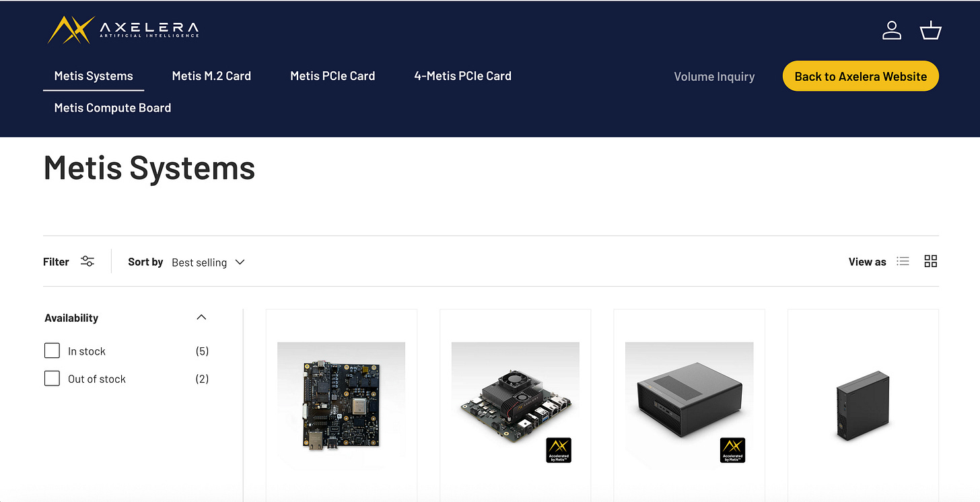Select the Metis Systems menu item

[x=94, y=76]
